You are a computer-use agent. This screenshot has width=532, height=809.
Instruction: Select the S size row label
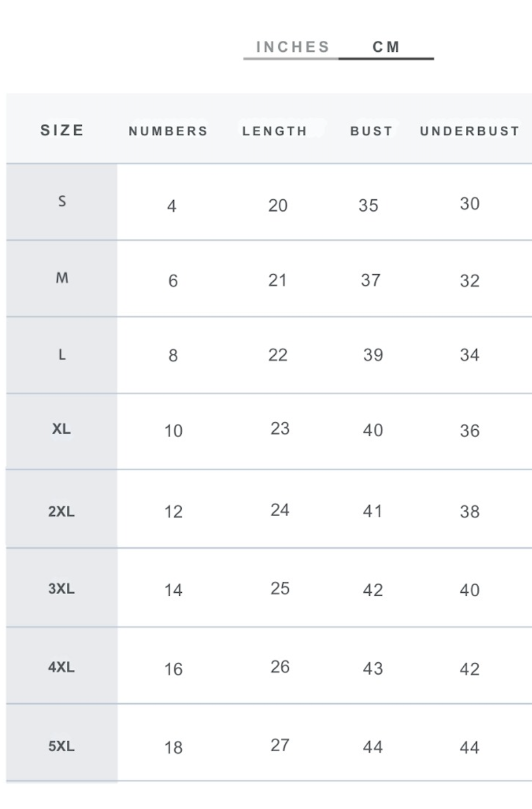[62, 201]
